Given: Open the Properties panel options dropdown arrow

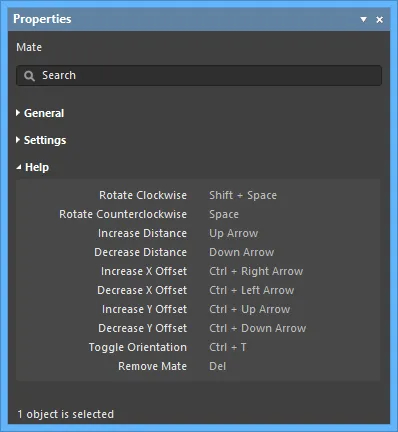Looking at the screenshot, I should point(363,19).
